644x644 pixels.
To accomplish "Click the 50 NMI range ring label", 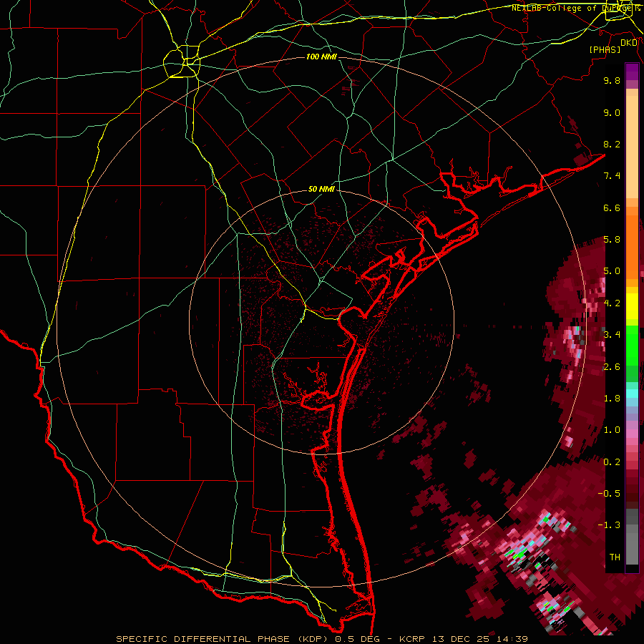I will tap(321, 189).
